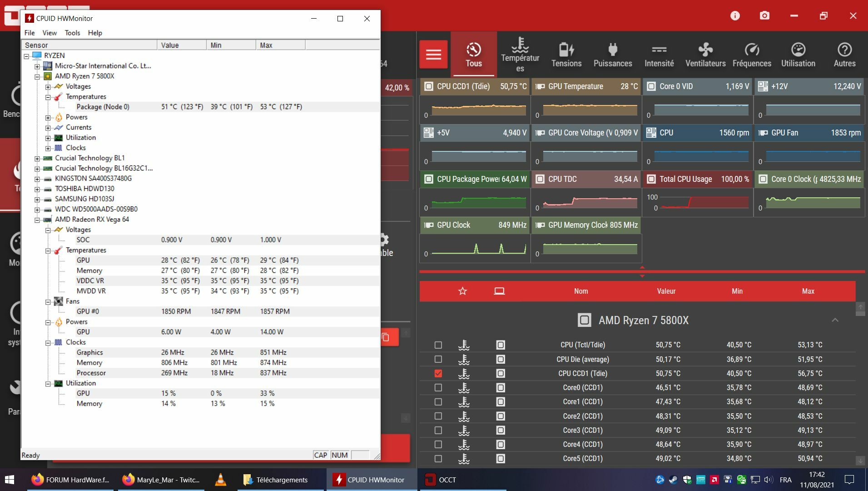Expand the SAMSUNG HD103SJ node

pyautogui.click(x=37, y=199)
